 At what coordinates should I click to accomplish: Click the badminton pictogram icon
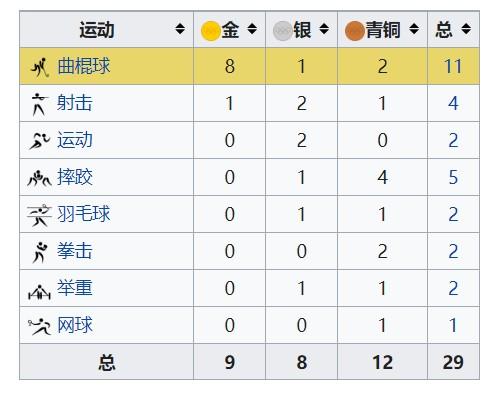click(x=39, y=216)
